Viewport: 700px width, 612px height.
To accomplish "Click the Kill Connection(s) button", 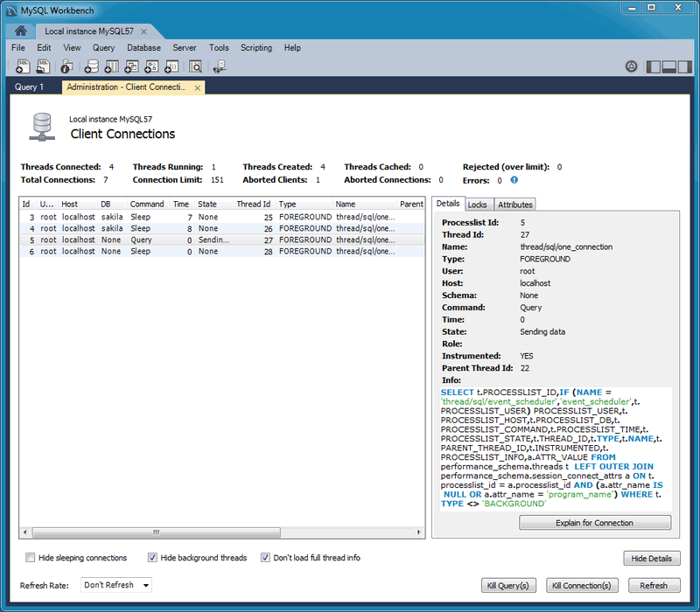I will pyautogui.click(x=581, y=586).
